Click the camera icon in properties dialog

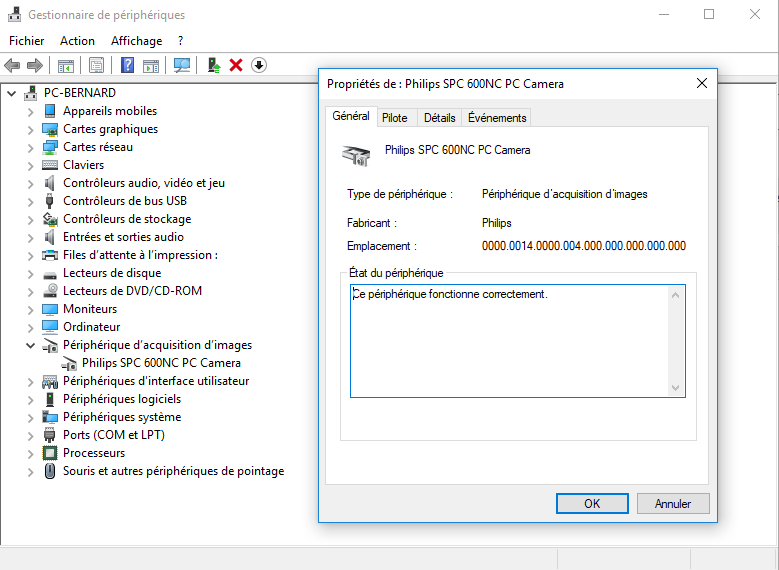356,156
